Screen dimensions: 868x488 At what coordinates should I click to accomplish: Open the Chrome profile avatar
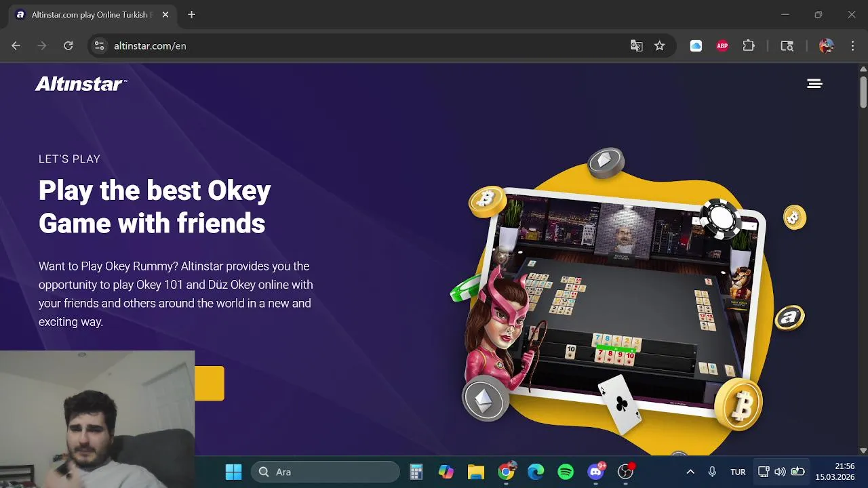826,45
